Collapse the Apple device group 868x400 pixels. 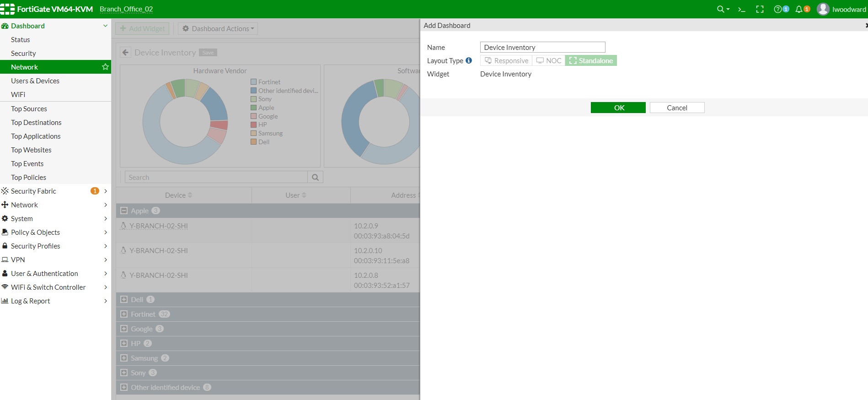(x=124, y=211)
